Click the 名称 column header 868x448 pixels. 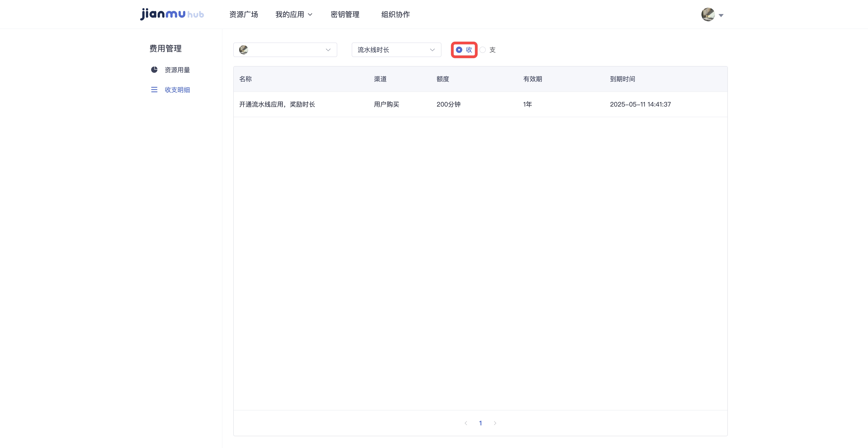[245, 79]
